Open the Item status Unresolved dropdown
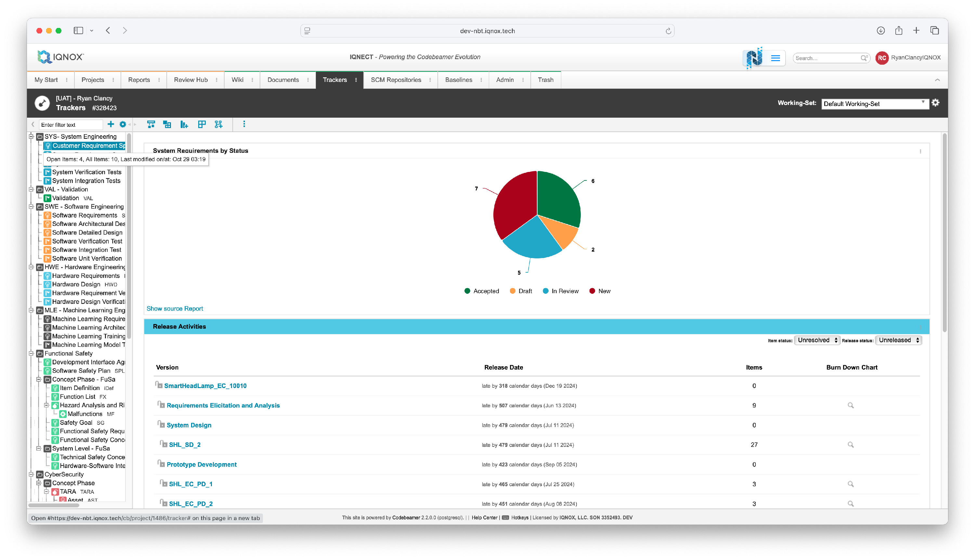 [x=816, y=340]
